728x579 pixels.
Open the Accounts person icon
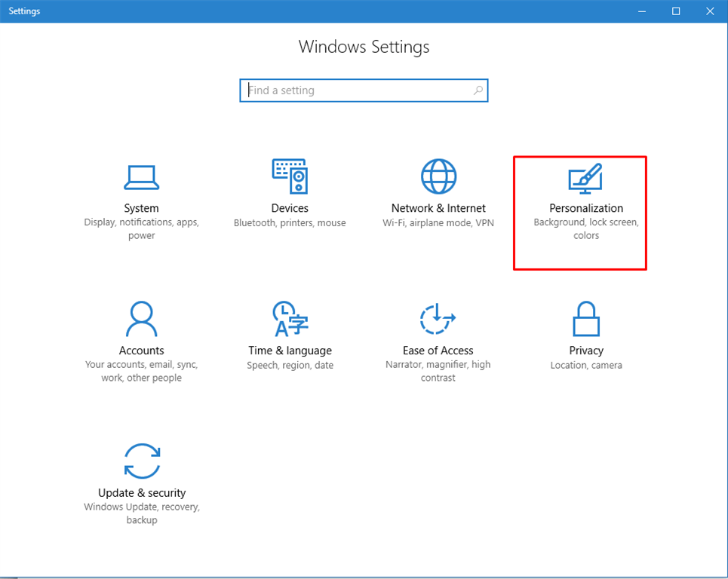click(142, 319)
